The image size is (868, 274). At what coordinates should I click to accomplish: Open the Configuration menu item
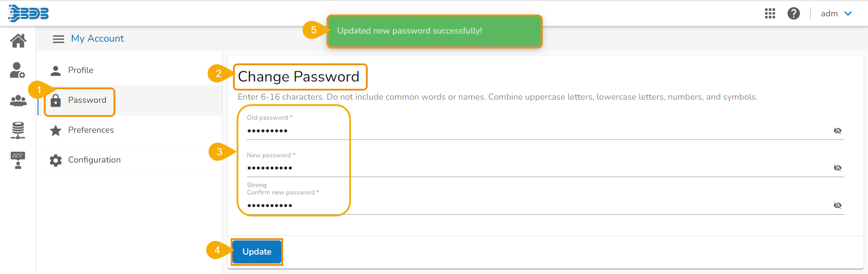[x=94, y=160]
